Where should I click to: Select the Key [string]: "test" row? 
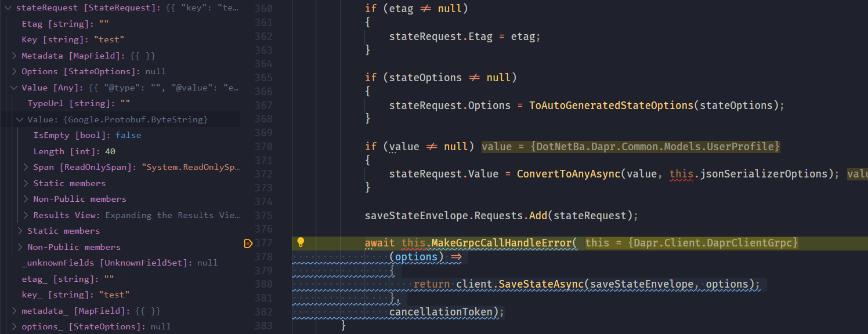point(120,39)
